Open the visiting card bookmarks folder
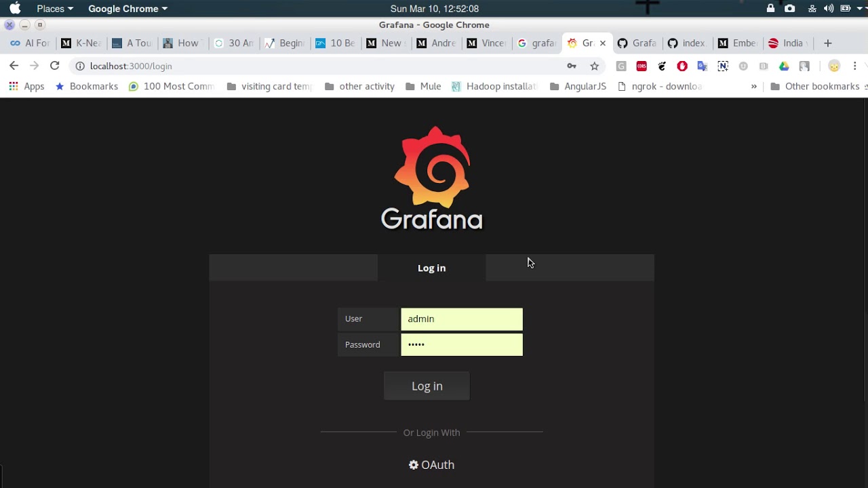The image size is (868, 488). [269, 86]
